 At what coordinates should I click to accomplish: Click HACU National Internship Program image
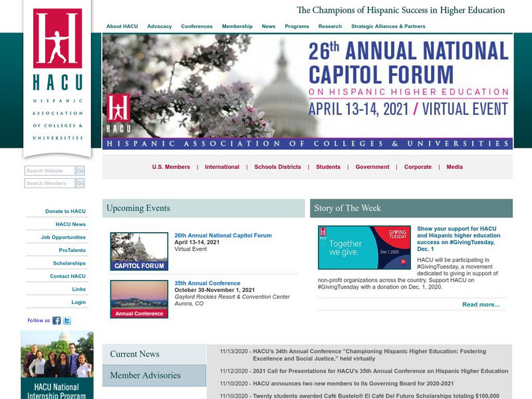[x=57, y=364]
